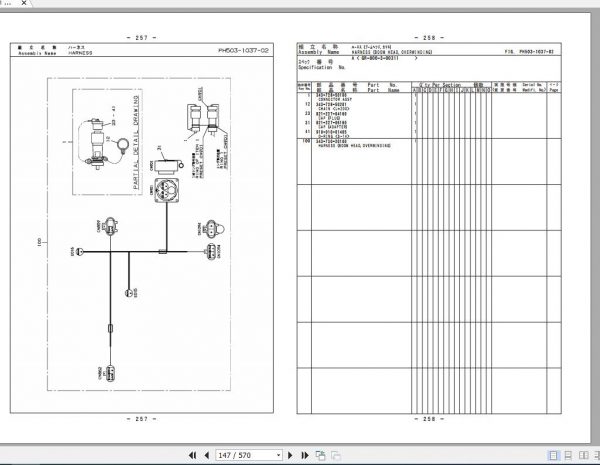Click the Page column header in the parts table
The height and width of the screenshot is (465, 600).
click(554, 90)
